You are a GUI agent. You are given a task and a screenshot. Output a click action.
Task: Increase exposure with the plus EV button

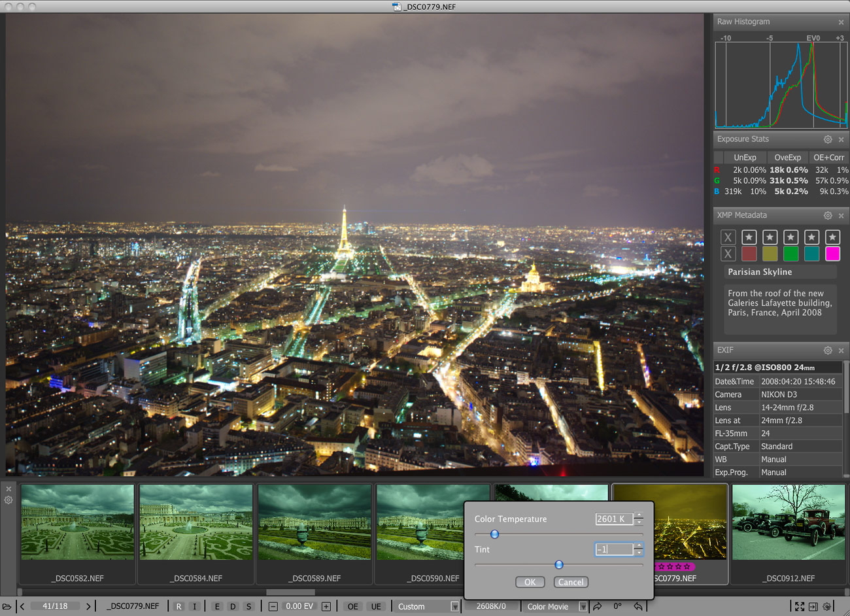tap(326, 607)
